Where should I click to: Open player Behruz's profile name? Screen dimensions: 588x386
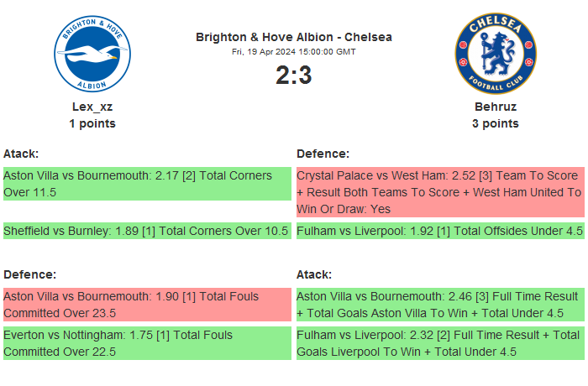pyautogui.click(x=496, y=107)
